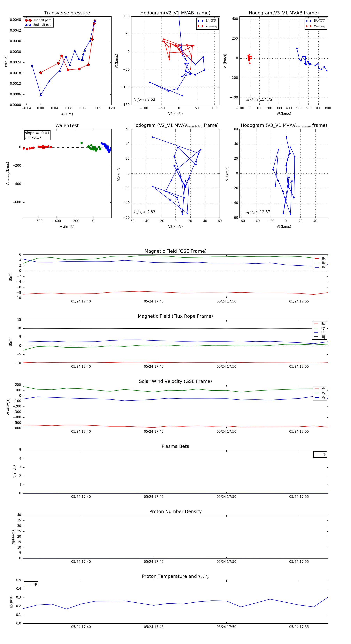Click '05/24 17:50' tick under Plasma Beta plot

click(x=226, y=497)
